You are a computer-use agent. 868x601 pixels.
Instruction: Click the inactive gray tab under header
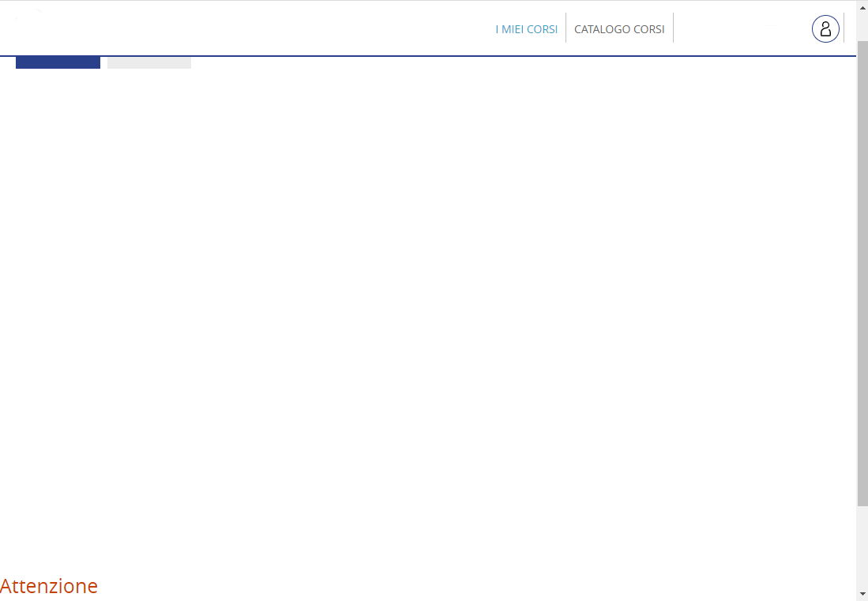149,62
